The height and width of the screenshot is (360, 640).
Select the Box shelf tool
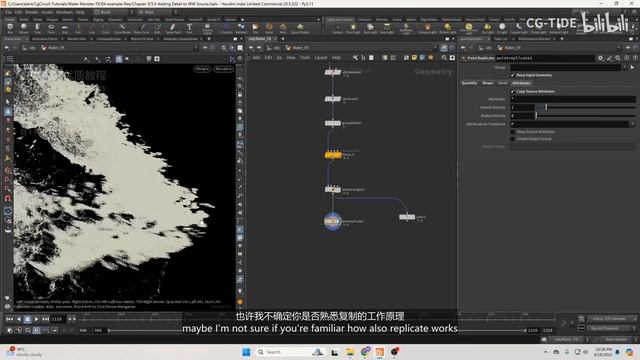click(x=10, y=28)
